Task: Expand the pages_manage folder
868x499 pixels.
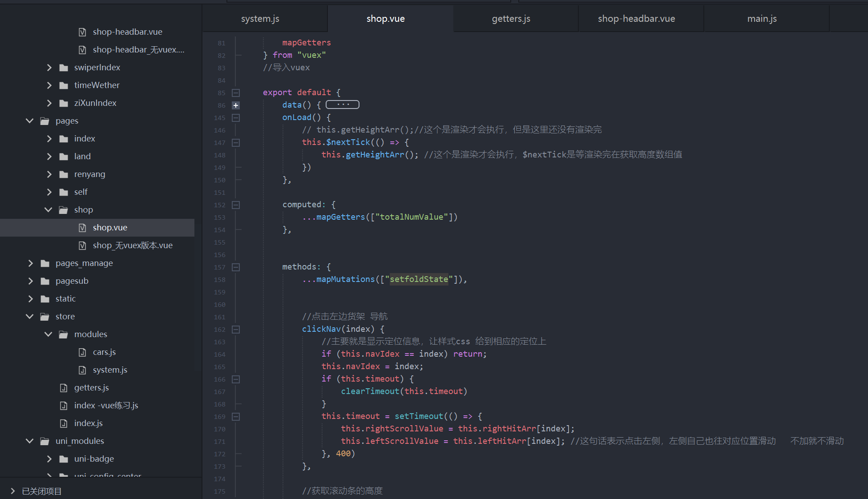Action: 30,263
